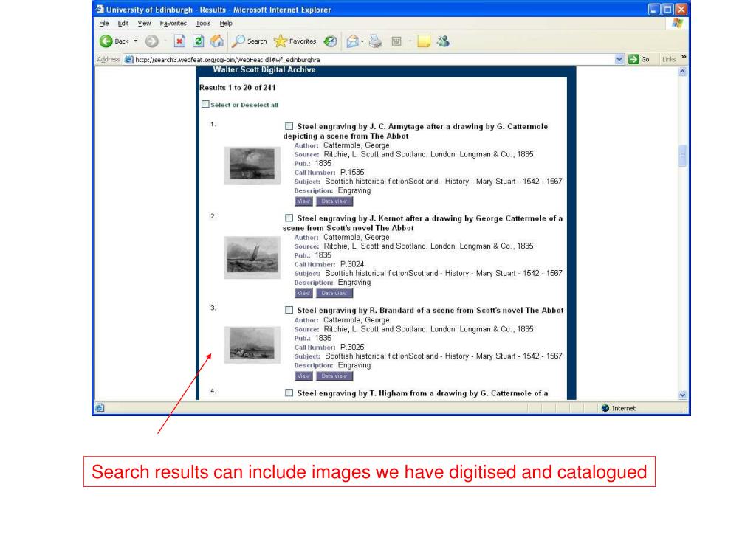Image resolution: width=756 pixels, height=546 pixels.
Task: Open the Favorites menu
Action: click(x=173, y=23)
